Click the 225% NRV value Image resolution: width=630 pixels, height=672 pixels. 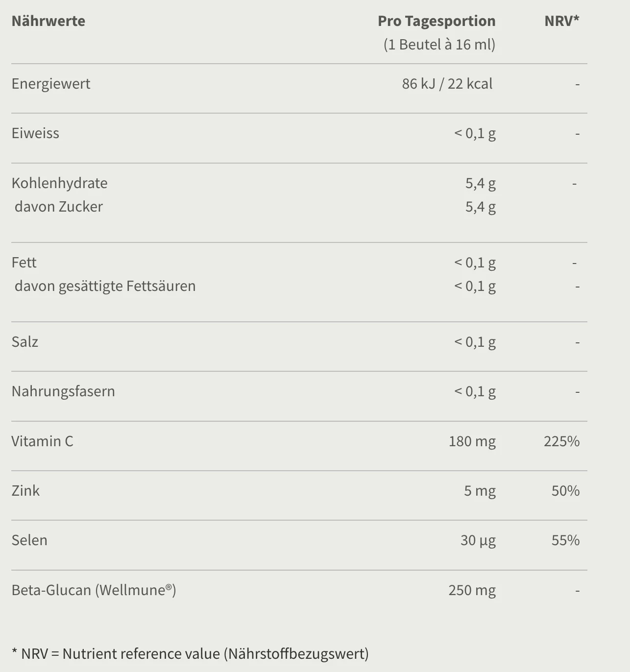pos(561,441)
